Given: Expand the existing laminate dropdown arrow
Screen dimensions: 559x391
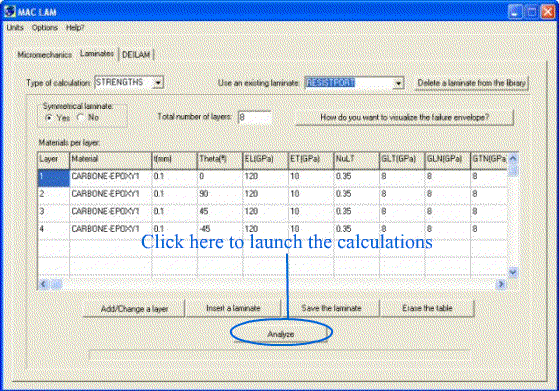Looking at the screenshot, I should click(398, 83).
